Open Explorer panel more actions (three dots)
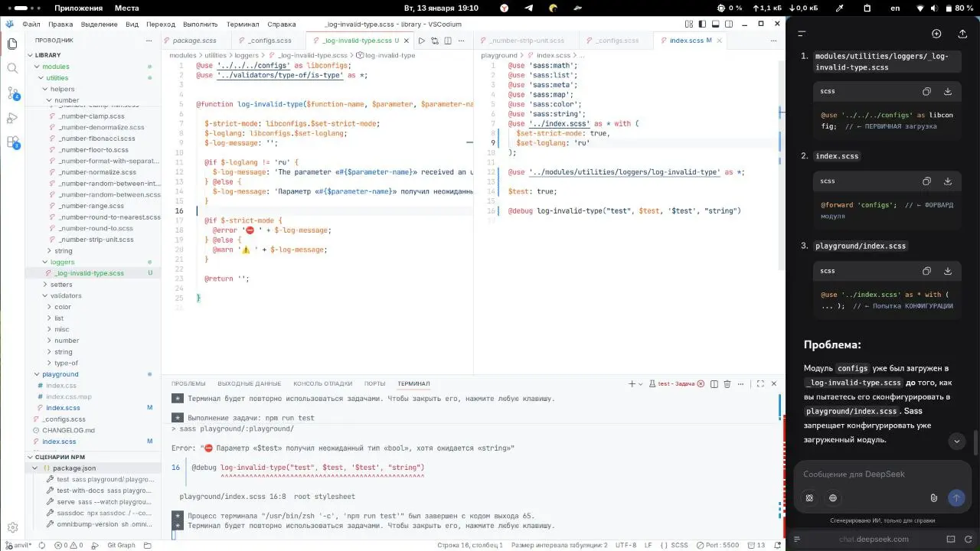The width and height of the screenshot is (980, 551). 151,40
